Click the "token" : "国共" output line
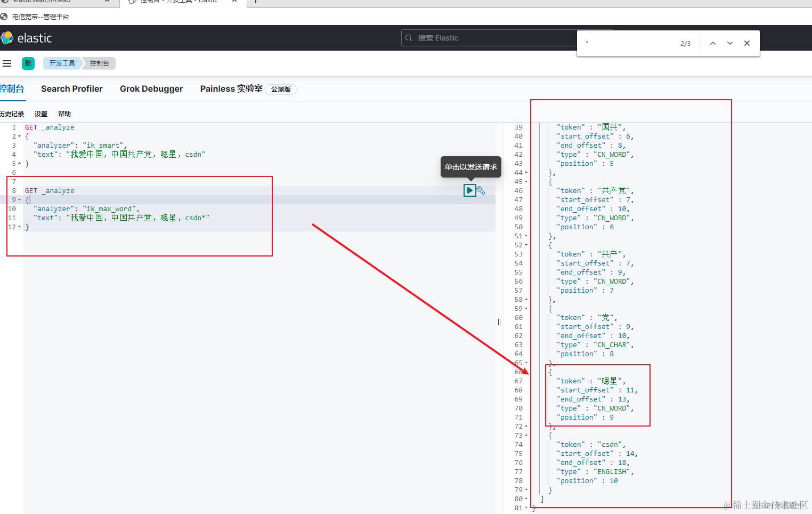 pos(591,127)
